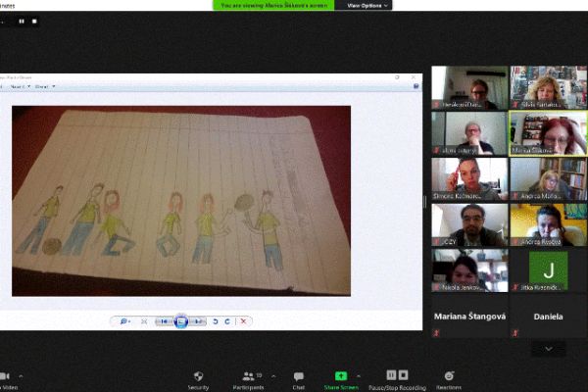Toggle Pause/Stop Recording in bottom toolbar
Image resolution: width=588 pixels, height=392 pixels.
(397, 376)
